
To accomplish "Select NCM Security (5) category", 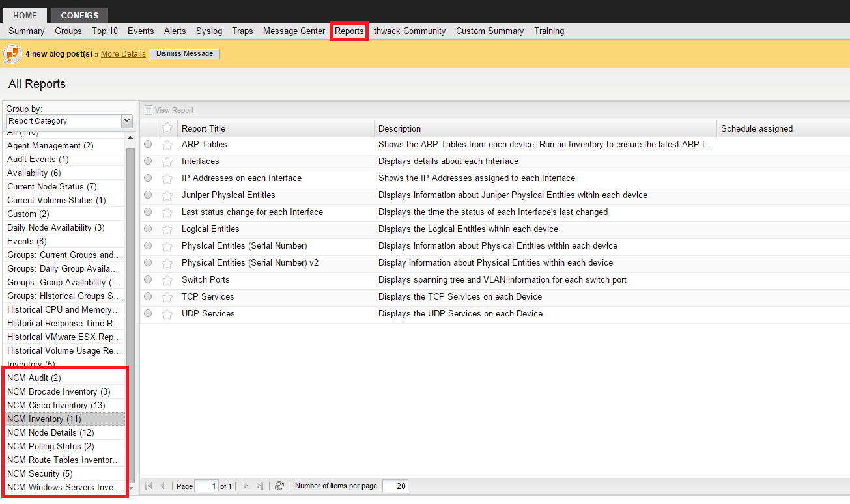I will [64, 474].
